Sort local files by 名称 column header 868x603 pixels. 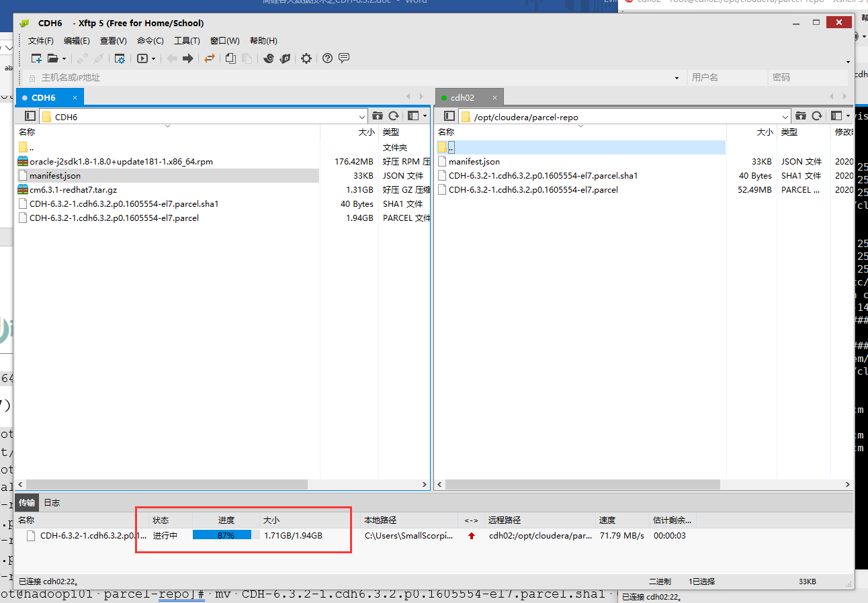coord(27,132)
